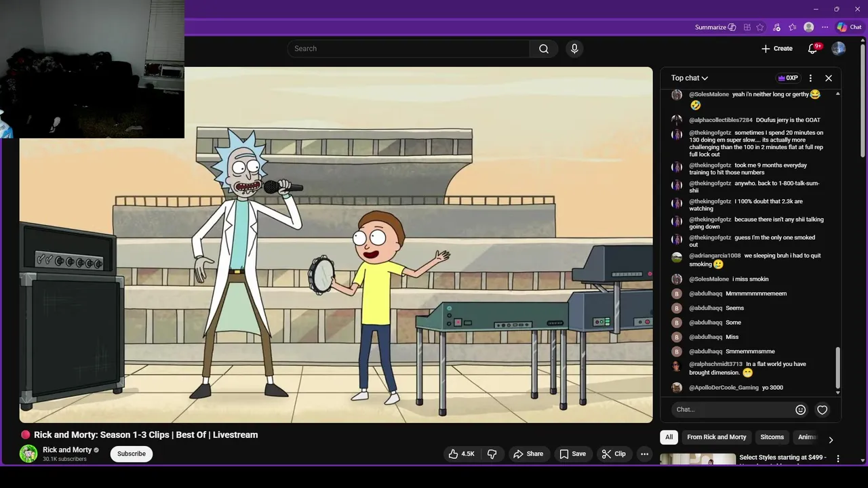The width and height of the screenshot is (868, 488).
Task: Activate voice search microphone
Action: pos(574,49)
